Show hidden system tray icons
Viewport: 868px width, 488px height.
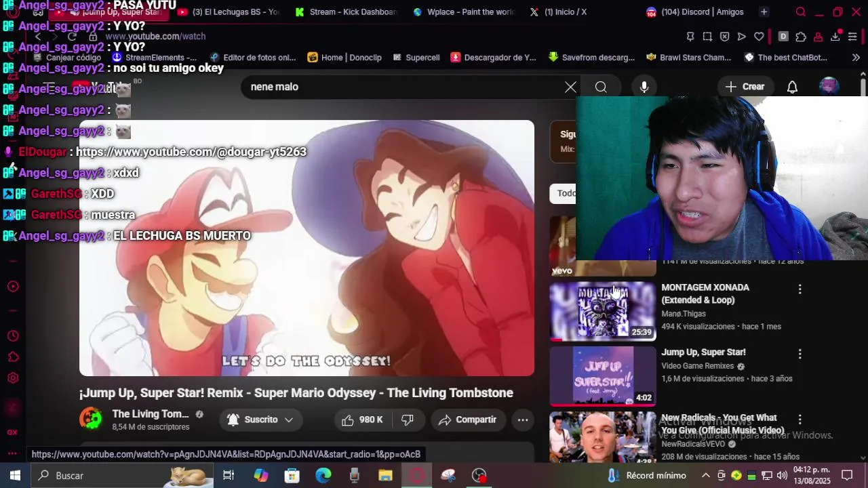pyautogui.click(x=705, y=476)
